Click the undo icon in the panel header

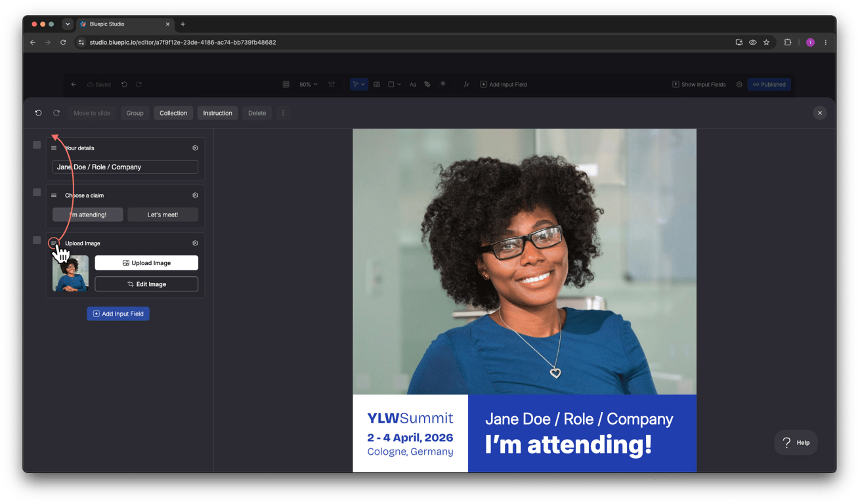[38, 113]
